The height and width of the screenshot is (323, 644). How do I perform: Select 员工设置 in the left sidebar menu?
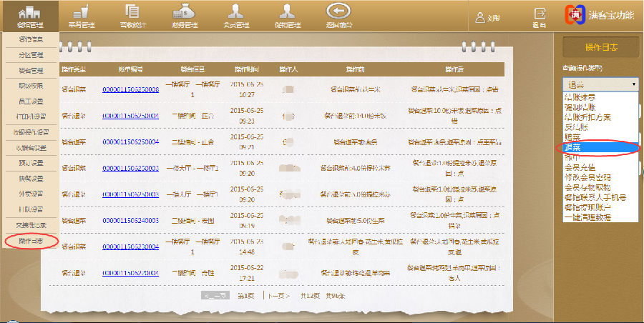click(30, 101)
